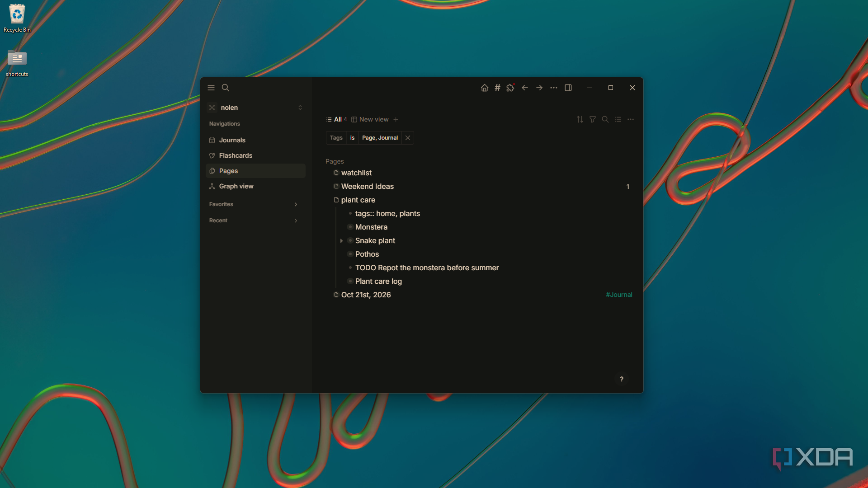Open Journals in the sidebar

256,140
